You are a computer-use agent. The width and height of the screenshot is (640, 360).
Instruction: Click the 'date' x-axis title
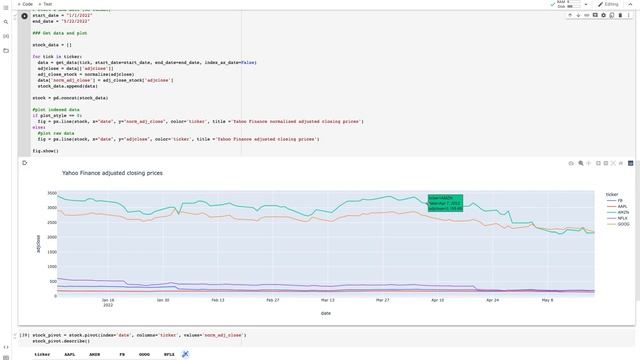326,313
